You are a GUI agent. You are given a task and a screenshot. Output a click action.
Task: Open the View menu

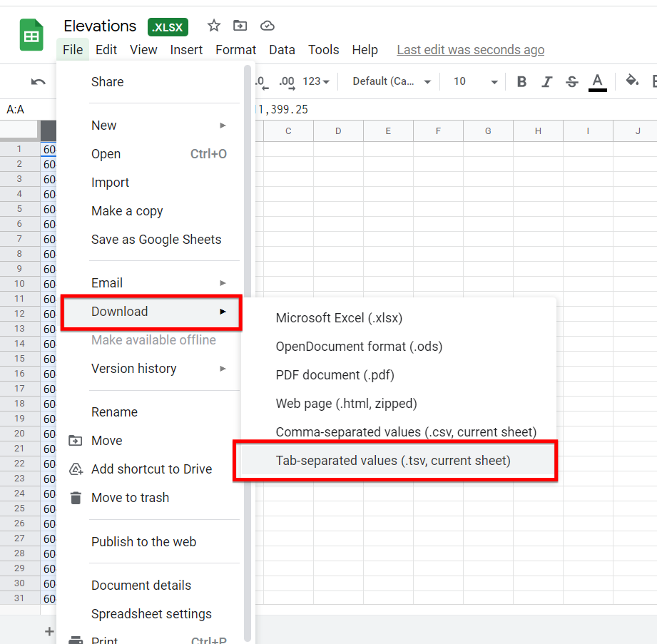143,50
